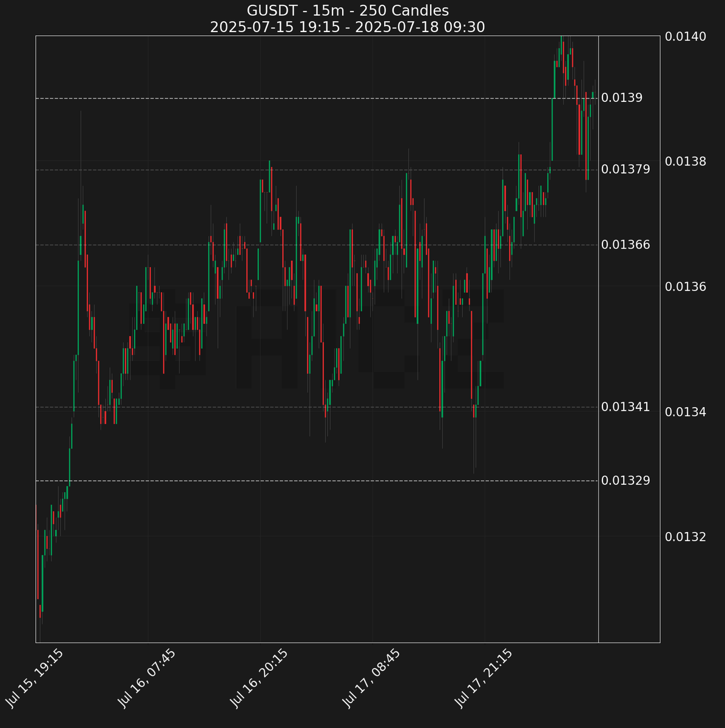Image resolution: width=725 pixels, height=728 pixels.
Task: Click the 0.01379 level label
Action: pyautogui.click(x=626, y=169)
